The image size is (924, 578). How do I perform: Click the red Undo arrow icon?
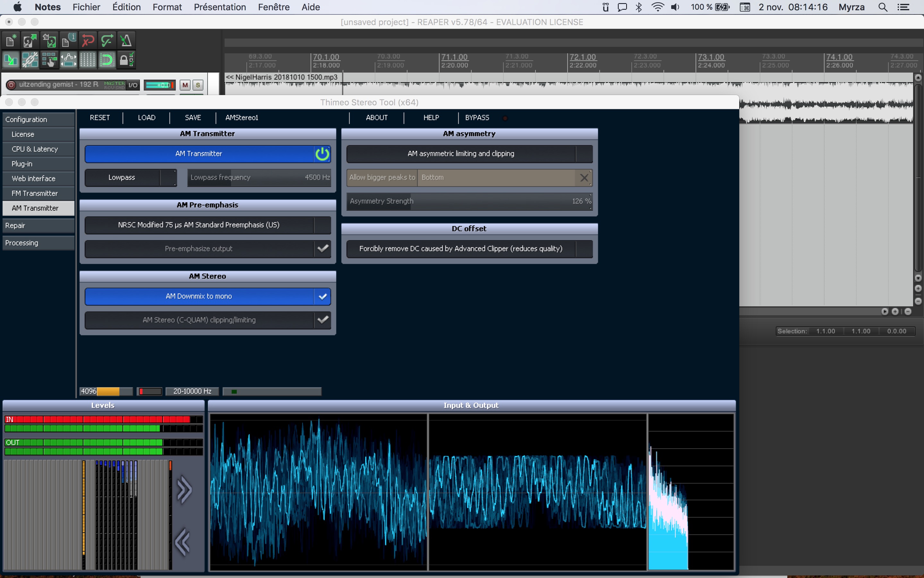point(88,40)
